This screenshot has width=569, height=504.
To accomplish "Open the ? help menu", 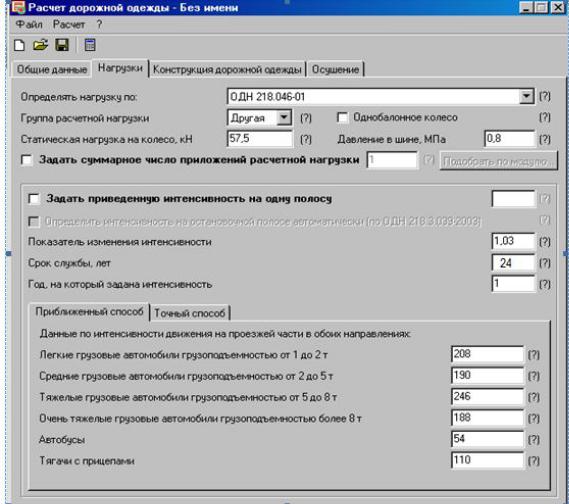I will coord(99,24).
